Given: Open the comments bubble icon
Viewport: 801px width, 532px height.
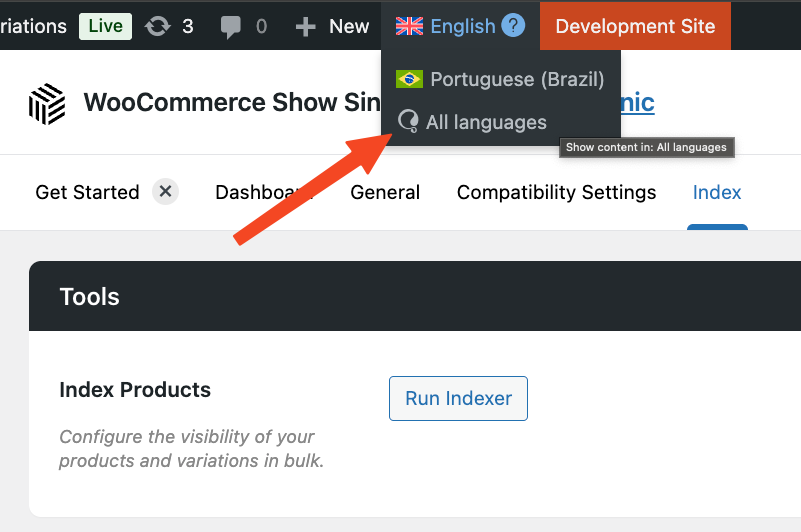Looking at the screenshot, I should click(x=231, y=26).
